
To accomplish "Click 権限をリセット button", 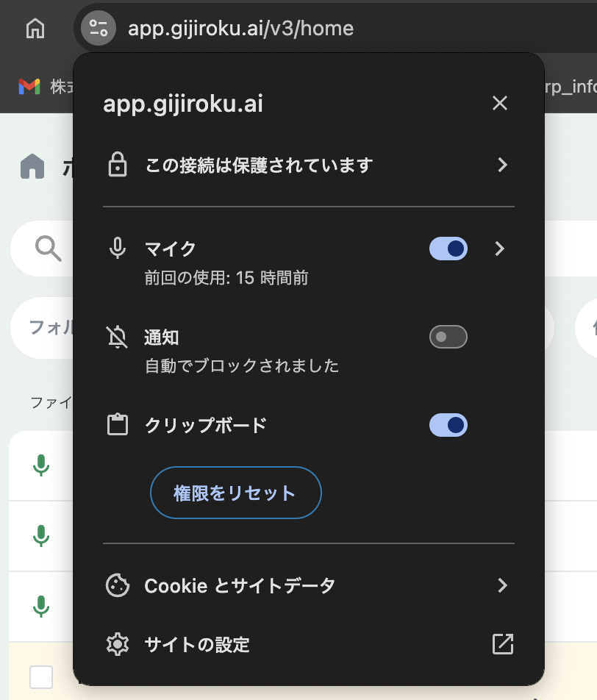I will (236, 493).
